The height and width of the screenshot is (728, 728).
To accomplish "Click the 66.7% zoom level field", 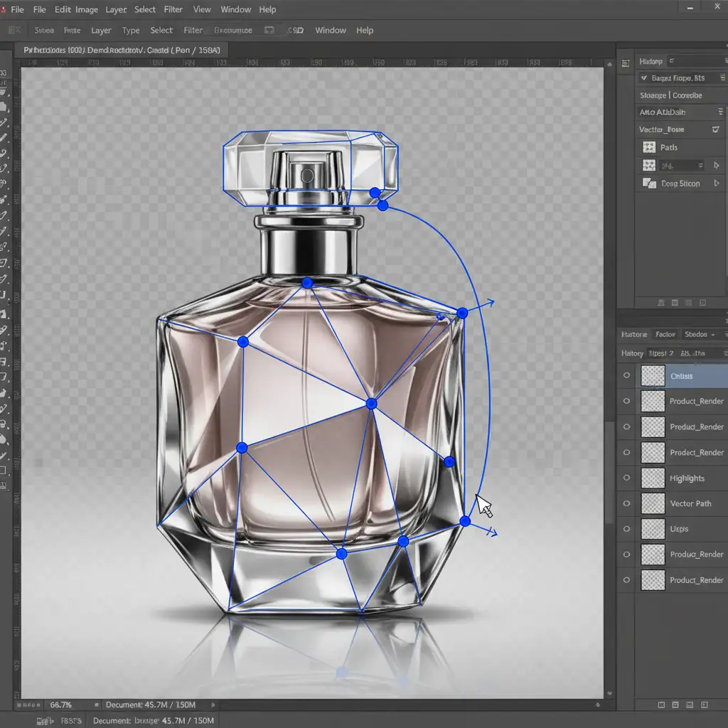I will (x=61, y=705).
